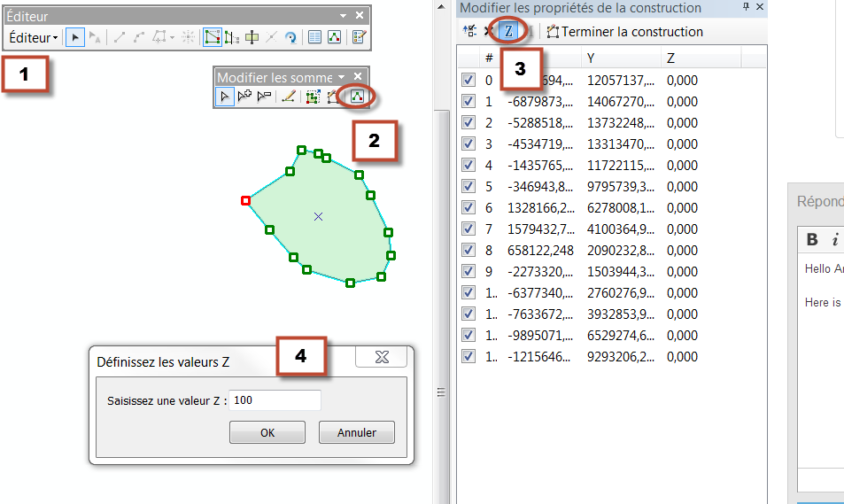
Task: Select the Edit Annotation tool
Action: click(x=95, y=37)
